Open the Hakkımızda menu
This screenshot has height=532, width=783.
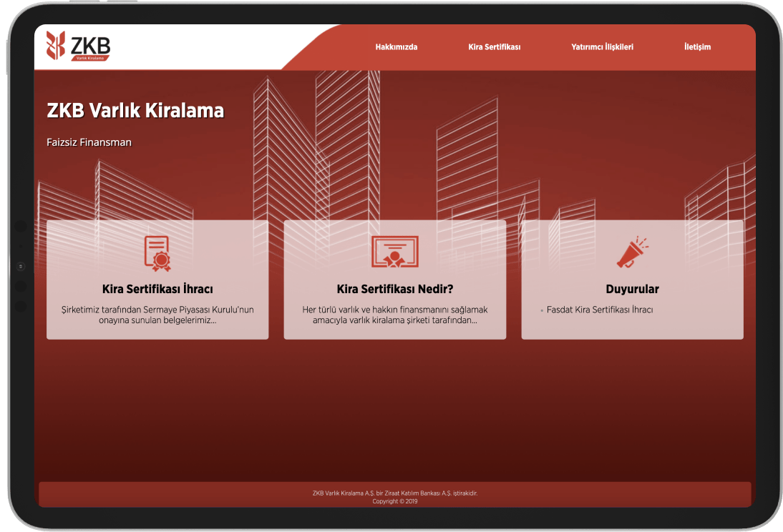click(397, 47)
